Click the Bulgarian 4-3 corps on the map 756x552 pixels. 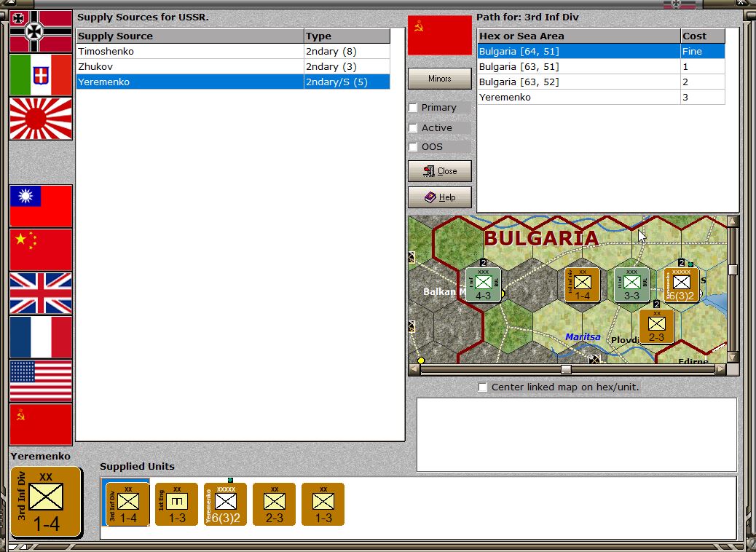pyautogui.click(x=483, y=285)
